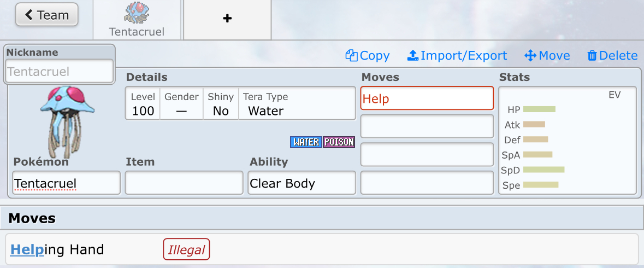Delete this Tentacruel set
The image size is (644, 268).
tap(612, 56)
